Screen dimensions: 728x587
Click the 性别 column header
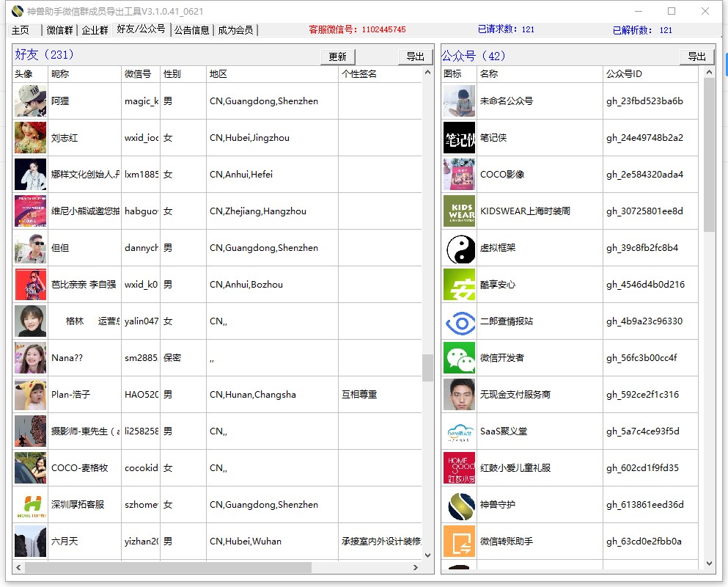tap(183, 74)
